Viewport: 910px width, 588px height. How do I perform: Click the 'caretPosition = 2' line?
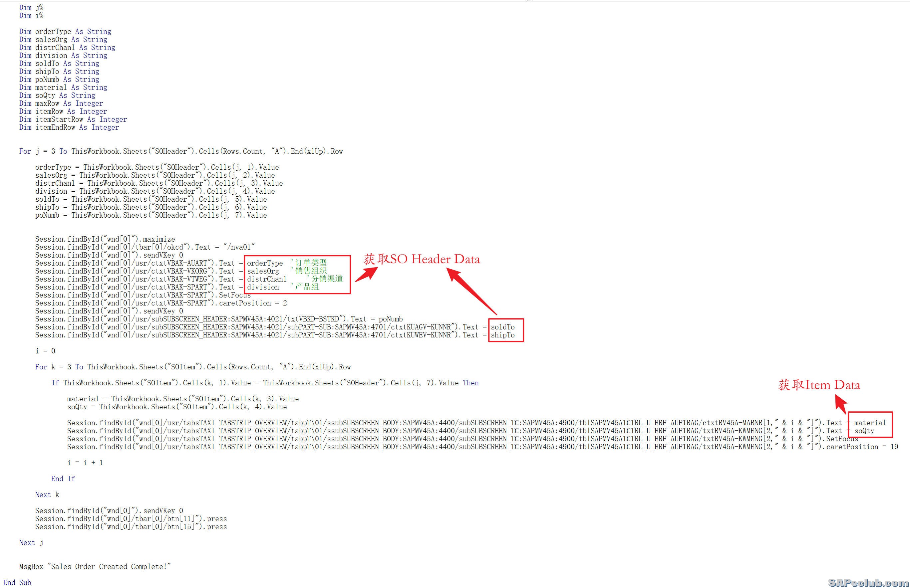tap(161, 303)
